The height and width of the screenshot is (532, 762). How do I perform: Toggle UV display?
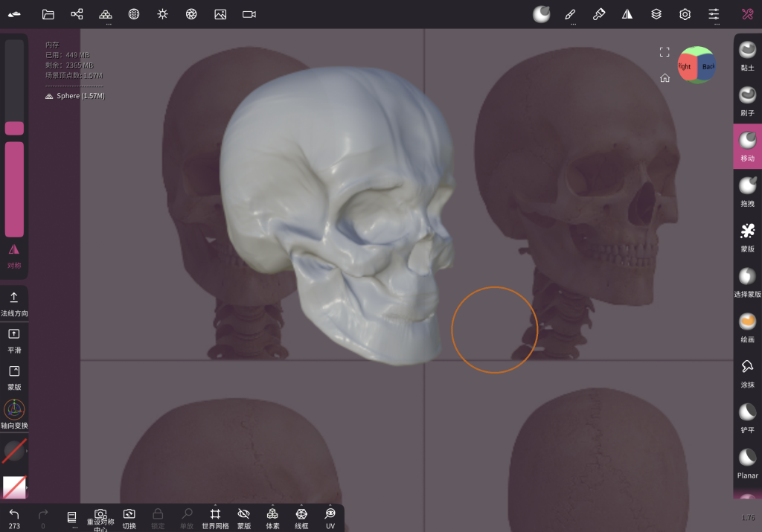[330, 519]
